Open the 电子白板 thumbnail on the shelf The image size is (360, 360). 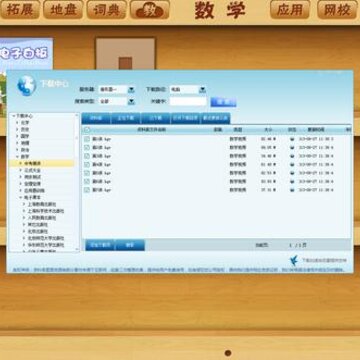pyautogui.click(x=26, y=54)
